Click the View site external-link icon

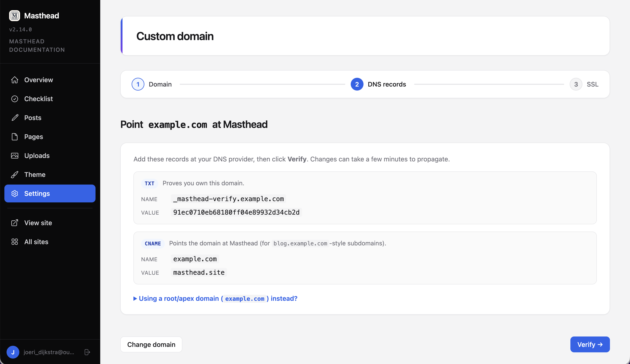15,223
